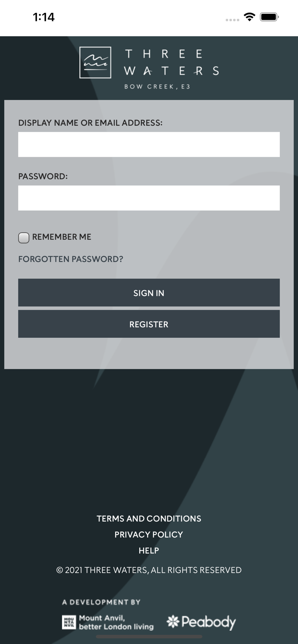Tap the Wi-Fi status icon
The width and height of the screenshot is (298, 644).
(249, 17)
